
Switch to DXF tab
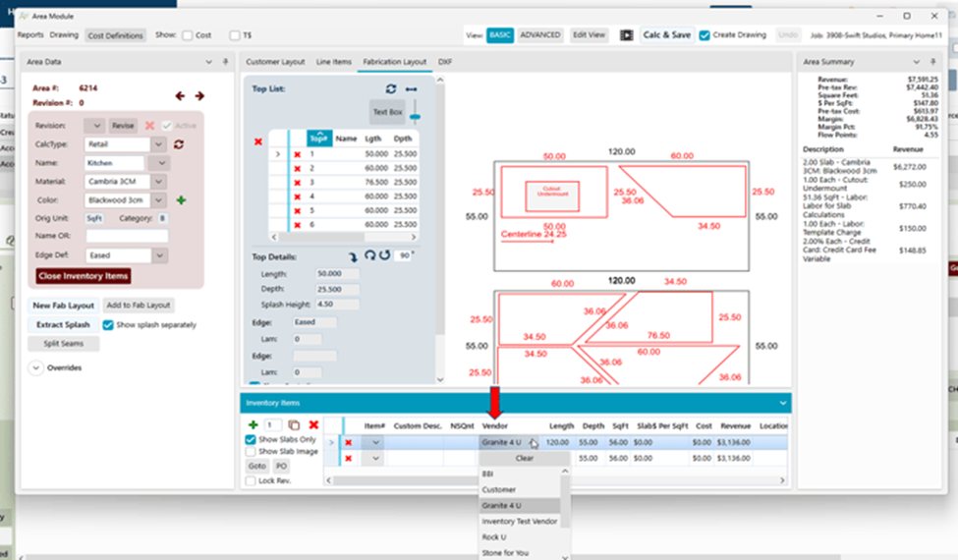click(x=445, y=62)
